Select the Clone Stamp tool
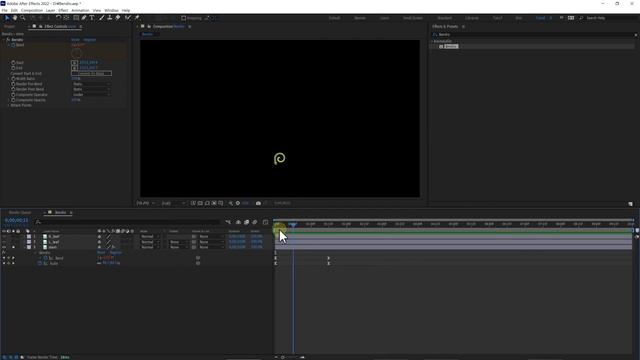640x360 pixels. coord(109,18)
